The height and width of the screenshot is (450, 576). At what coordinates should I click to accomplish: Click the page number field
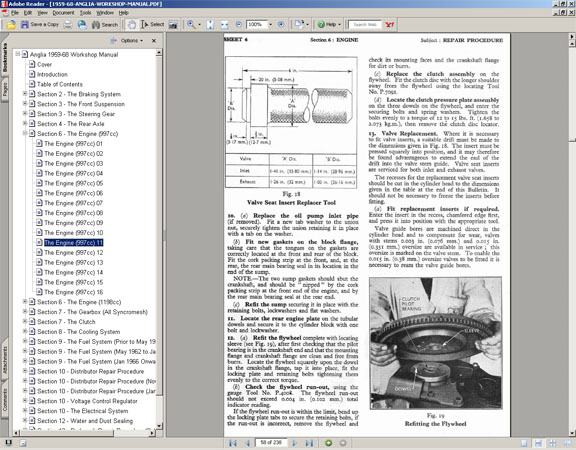tap(271, 443)
